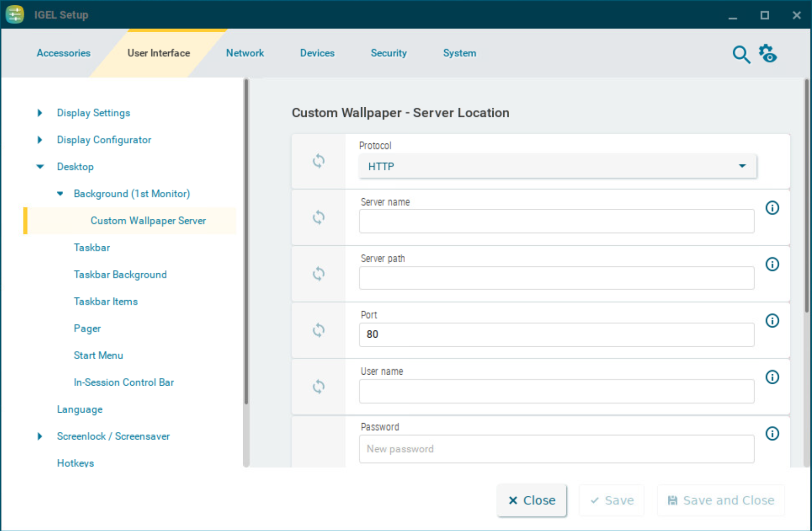Click reset icon next to Port field
This screenshot has width=812, height=531.
point(318,330)
